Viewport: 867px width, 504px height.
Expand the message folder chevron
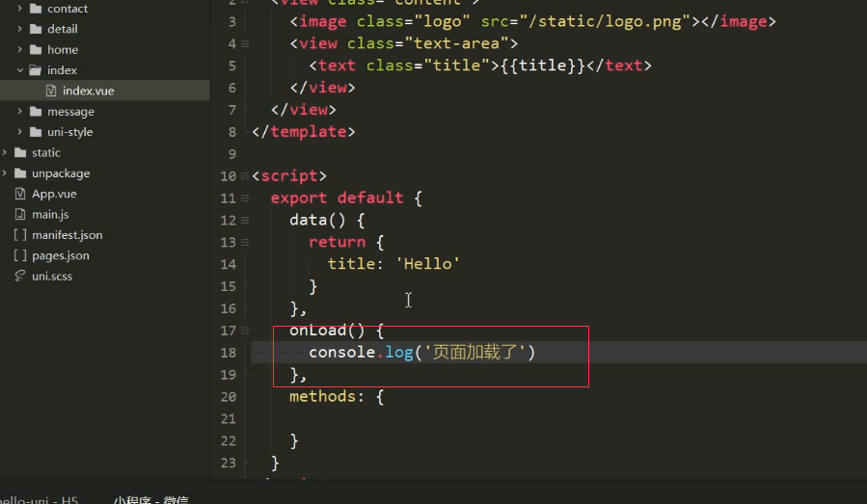coord(20,111)
